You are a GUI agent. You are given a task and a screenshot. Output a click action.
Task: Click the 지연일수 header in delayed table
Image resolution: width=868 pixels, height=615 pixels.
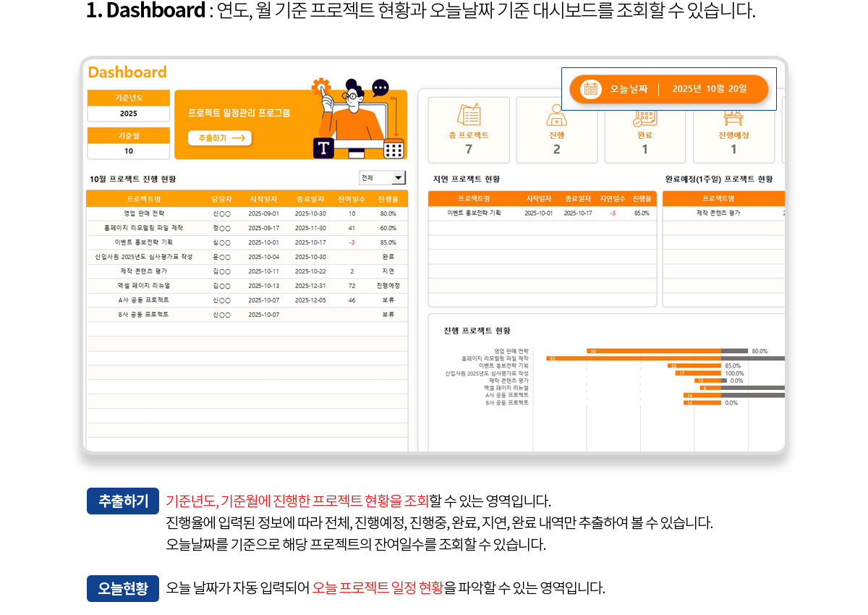[613, 199]
